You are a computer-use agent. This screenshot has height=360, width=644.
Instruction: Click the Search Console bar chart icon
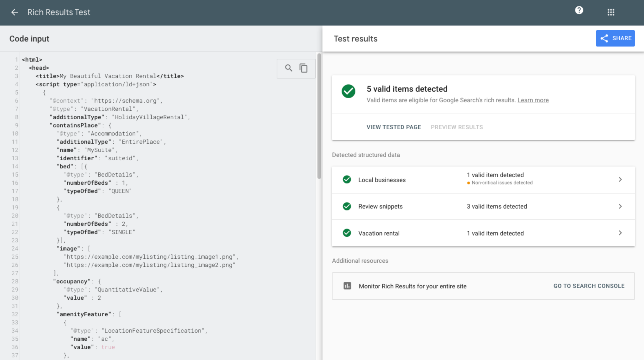[x=347, y=286]
